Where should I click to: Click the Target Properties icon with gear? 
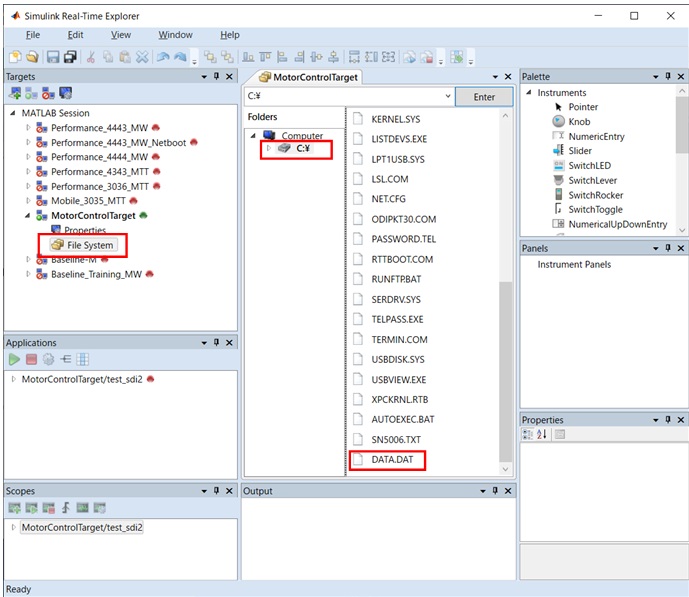tap(65, 93)
